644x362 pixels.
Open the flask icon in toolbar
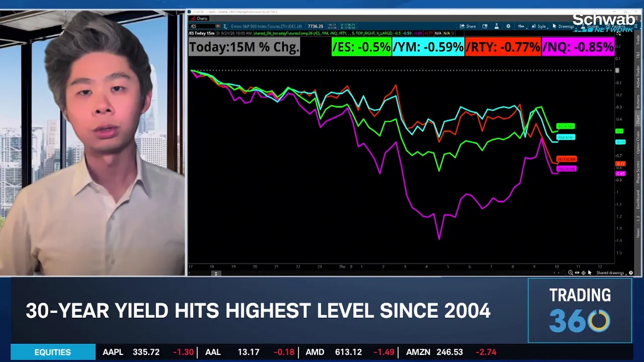coord(496,26)
